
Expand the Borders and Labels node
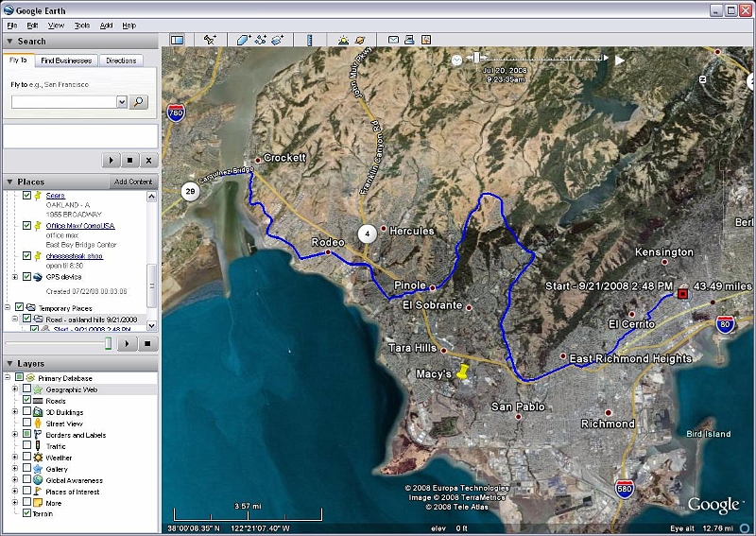click(x=15, y=434)
